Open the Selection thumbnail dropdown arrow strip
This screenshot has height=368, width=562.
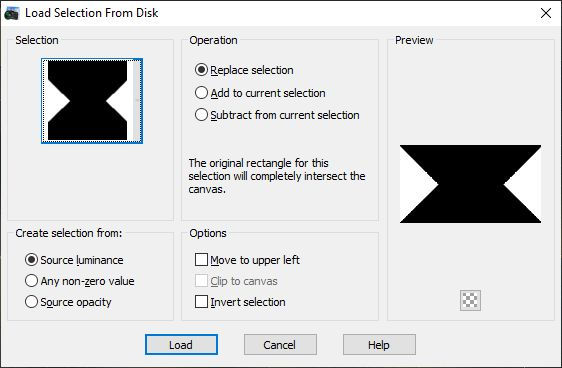tap(137, 101)
